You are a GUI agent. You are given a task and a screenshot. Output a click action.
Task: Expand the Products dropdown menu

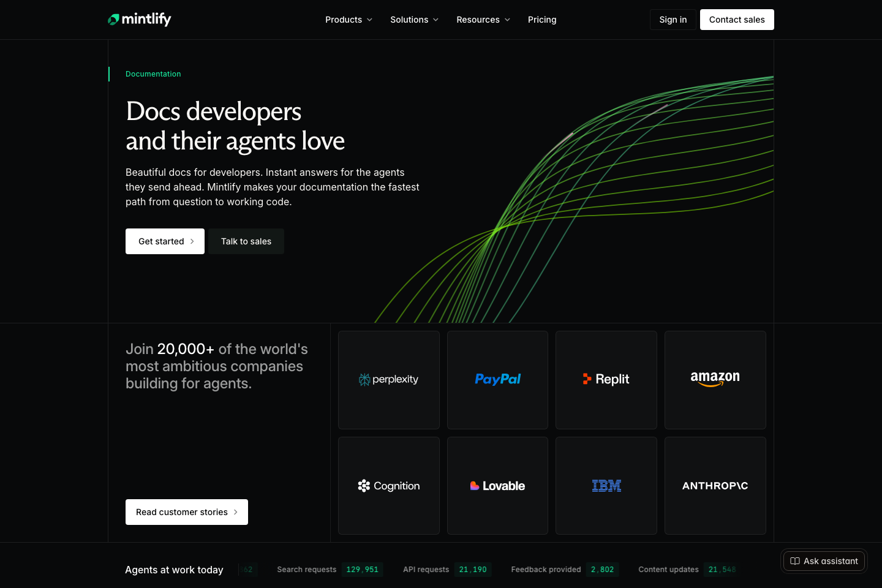point(349,20)
